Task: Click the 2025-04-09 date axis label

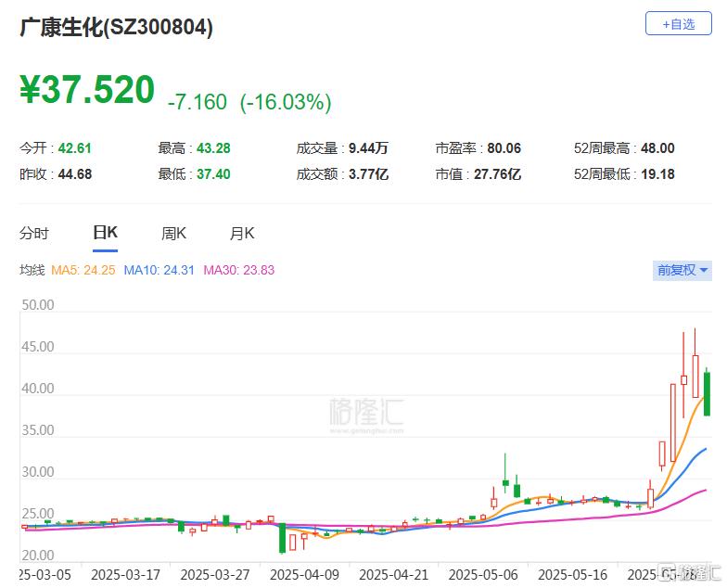Action: [304, 575]
